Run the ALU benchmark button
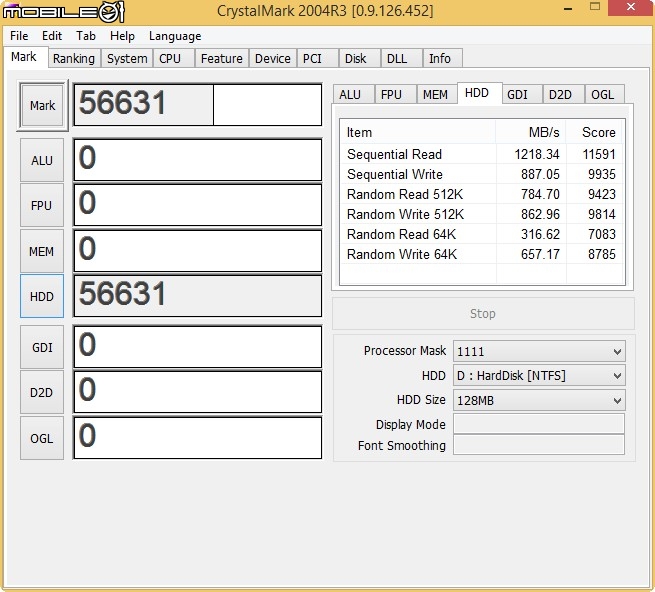Image resolution: width=655 pixels, height=592 pixels. [x=42, y=160]
